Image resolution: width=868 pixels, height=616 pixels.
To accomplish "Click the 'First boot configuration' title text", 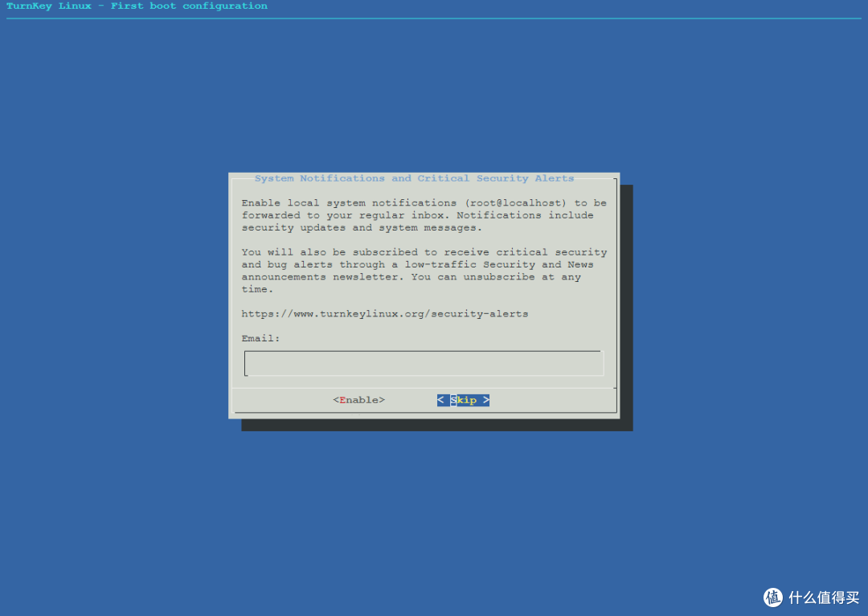I will [x=189, y=6].
